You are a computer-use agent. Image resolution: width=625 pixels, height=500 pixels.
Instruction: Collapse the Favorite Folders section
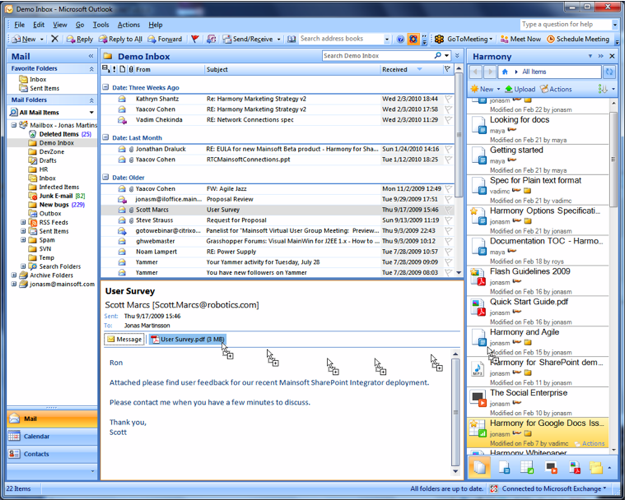click(91, 69)
